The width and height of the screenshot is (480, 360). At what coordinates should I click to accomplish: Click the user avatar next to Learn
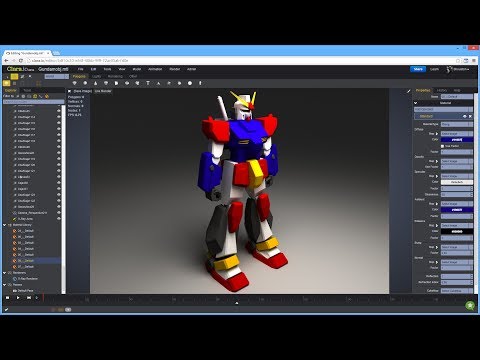click(x=449, y=69)
